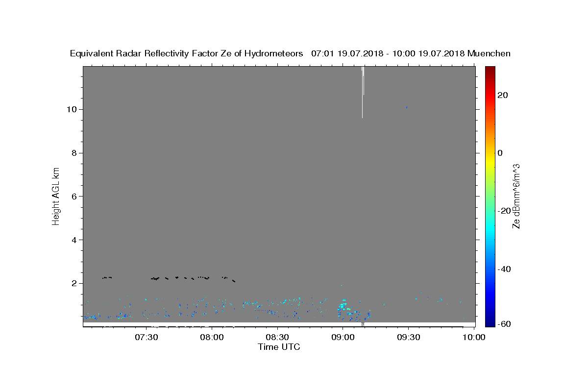Click the plot title text

(x=290, y=54)
